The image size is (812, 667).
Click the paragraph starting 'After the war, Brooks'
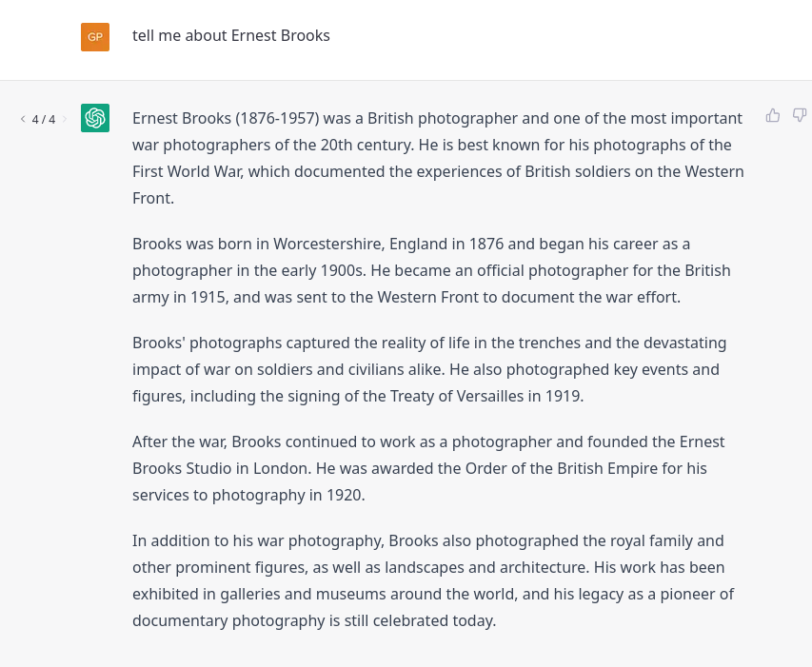[428, 468]
